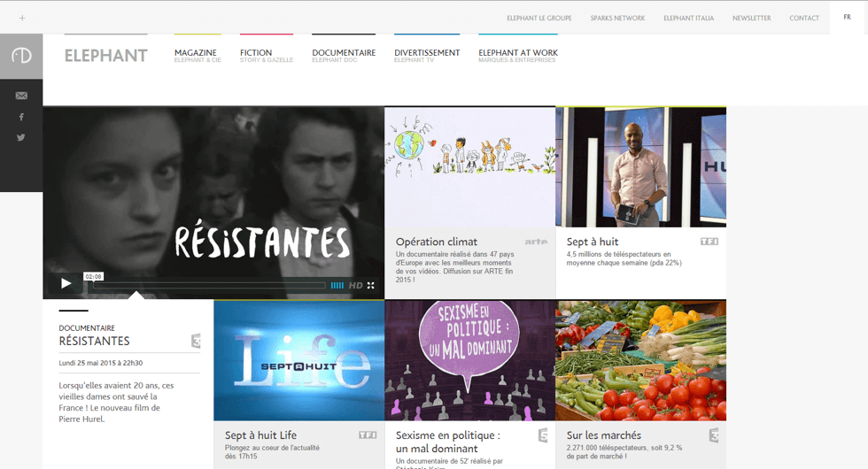Enter fullscreen on the video player
Screen dimensions: 868x469
tap(371, 285)
